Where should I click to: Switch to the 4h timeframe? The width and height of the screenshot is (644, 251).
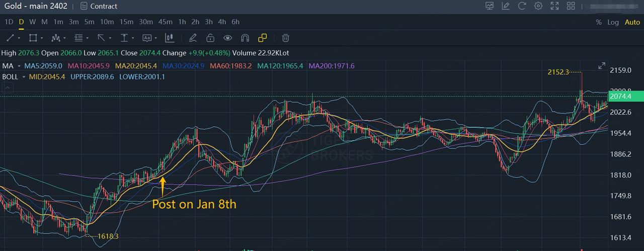(x=222, y=22)
